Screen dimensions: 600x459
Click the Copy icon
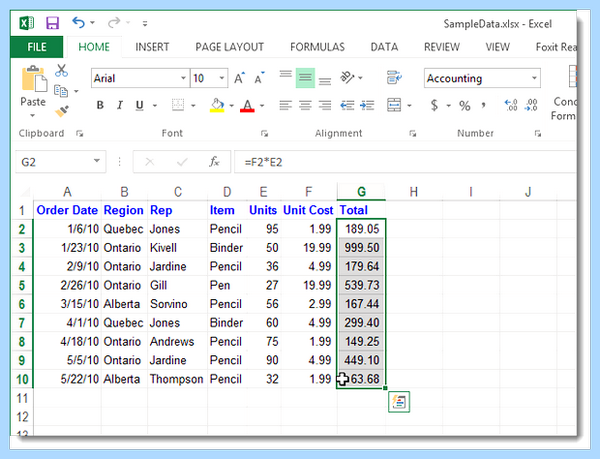coord(61,91)
